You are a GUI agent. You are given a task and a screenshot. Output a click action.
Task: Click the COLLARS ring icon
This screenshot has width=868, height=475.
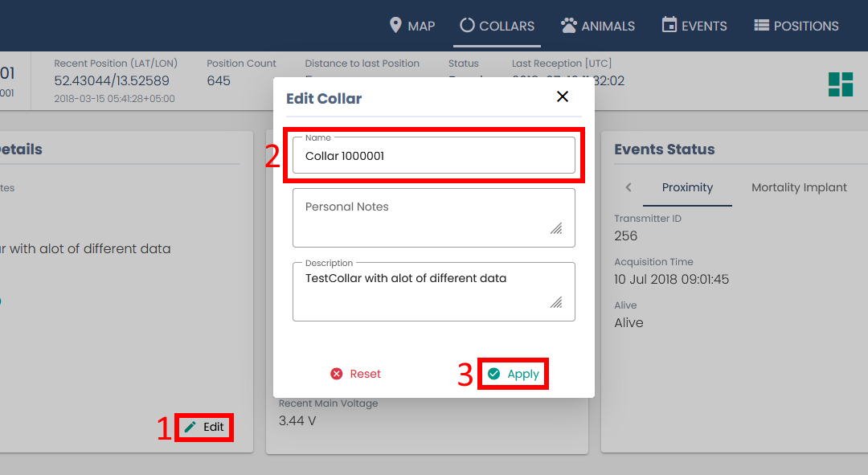[x=467, y=26]
